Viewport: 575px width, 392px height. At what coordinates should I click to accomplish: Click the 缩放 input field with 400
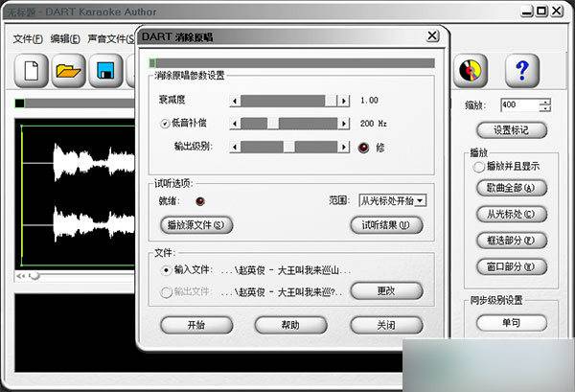pyautogui.click(x=517, y=104)
